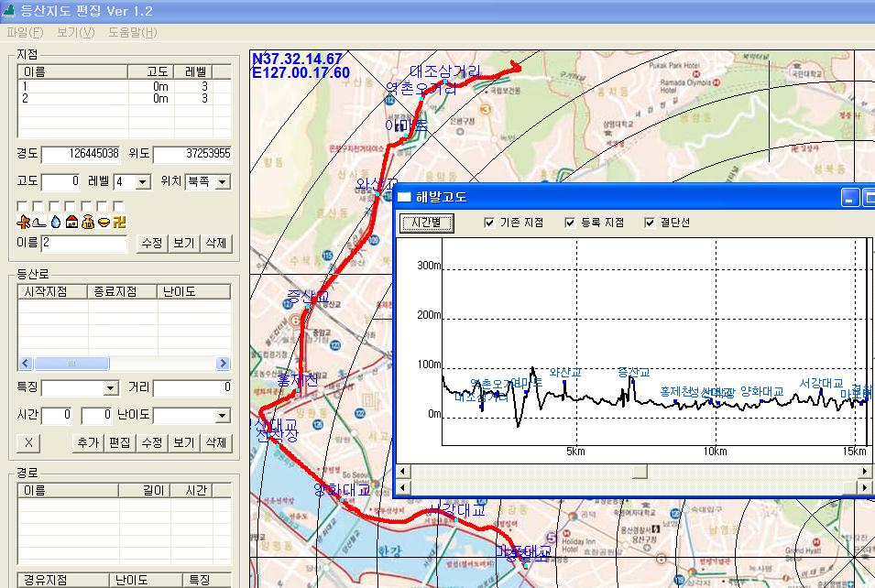Expand the 난이도 dropdown in 등산로
875x588 pixels.
coord(223,416)
